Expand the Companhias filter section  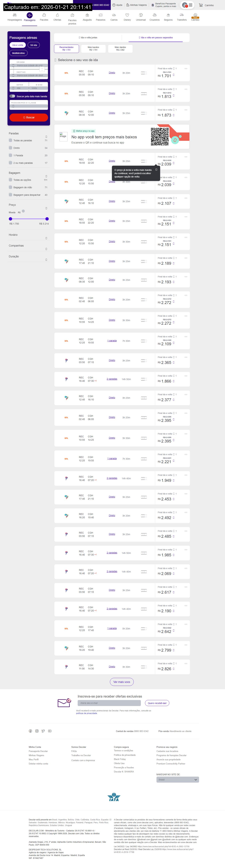pyautogui.click(x=46, y=249)
